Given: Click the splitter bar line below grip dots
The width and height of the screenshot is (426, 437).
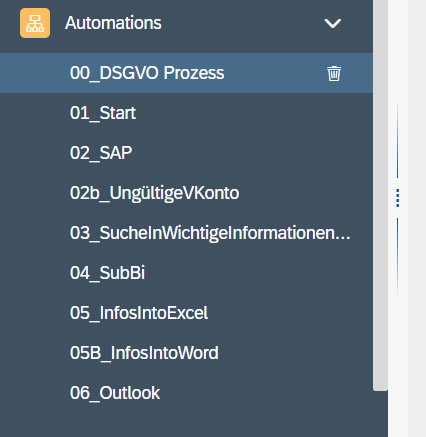Looking at the screenshot, I should [x=397, y=257].
